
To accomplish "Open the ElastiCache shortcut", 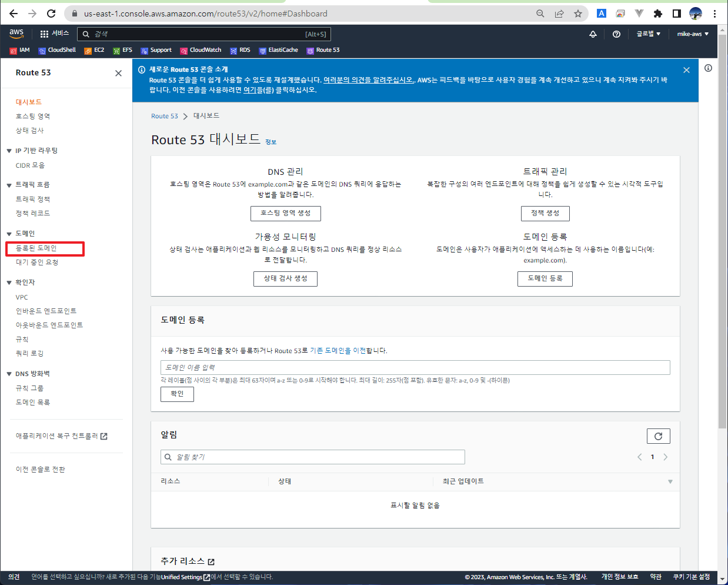I will tap(278, 50).
